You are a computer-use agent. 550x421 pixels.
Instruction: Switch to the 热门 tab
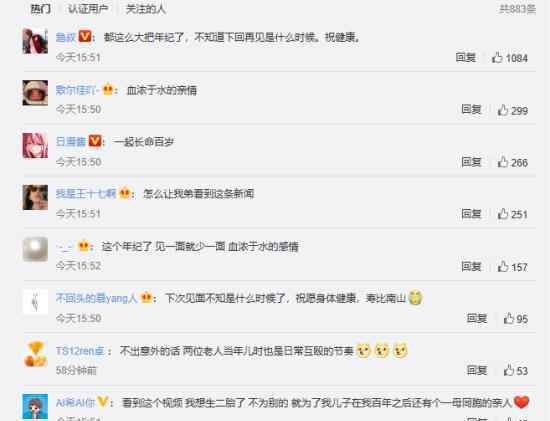(x=41, y=9)
